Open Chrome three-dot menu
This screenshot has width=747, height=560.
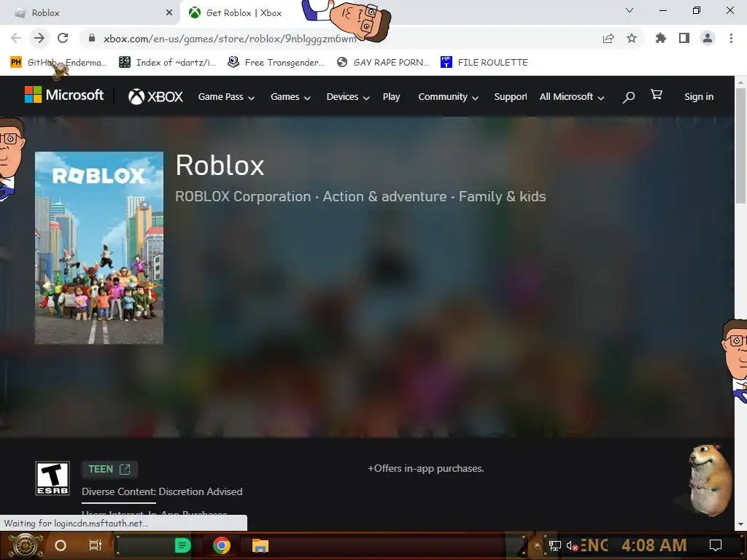pos(731,38)
